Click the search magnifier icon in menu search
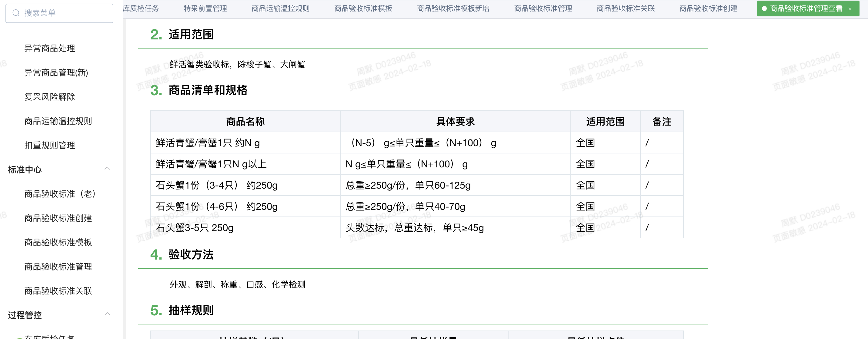This screenshot has width=868, height=339. [x=16, y=13]
